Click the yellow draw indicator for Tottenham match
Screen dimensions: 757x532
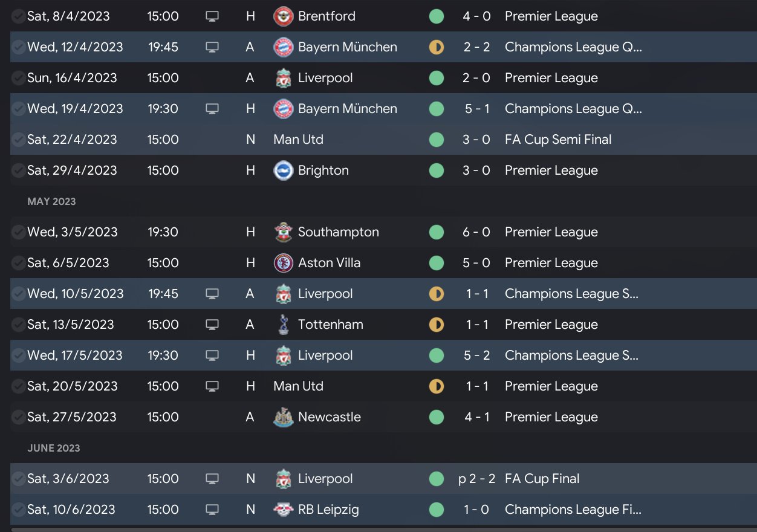tap(436, 325)
